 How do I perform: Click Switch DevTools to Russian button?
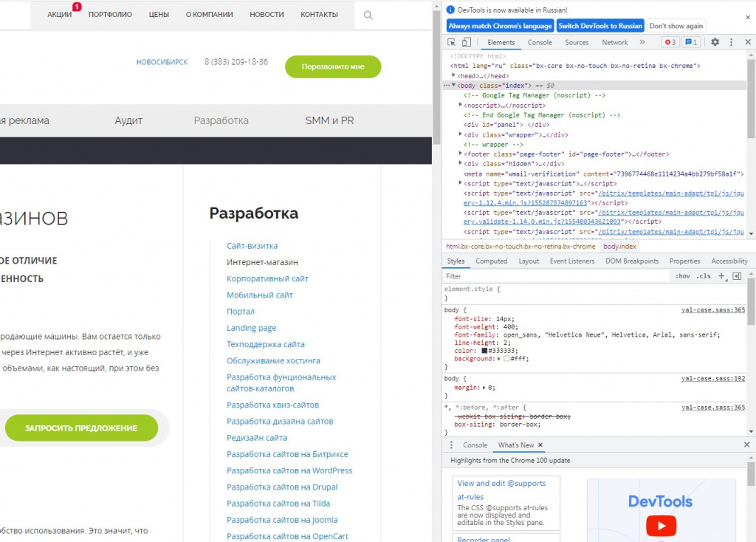600,26
